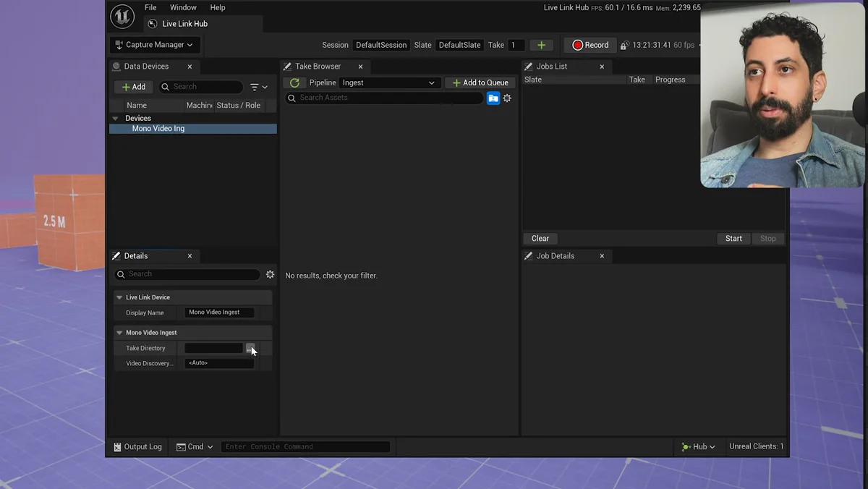Click the green plus button next to Take
The height and width of the screenshot is (489, 868).
pos(541,45)
